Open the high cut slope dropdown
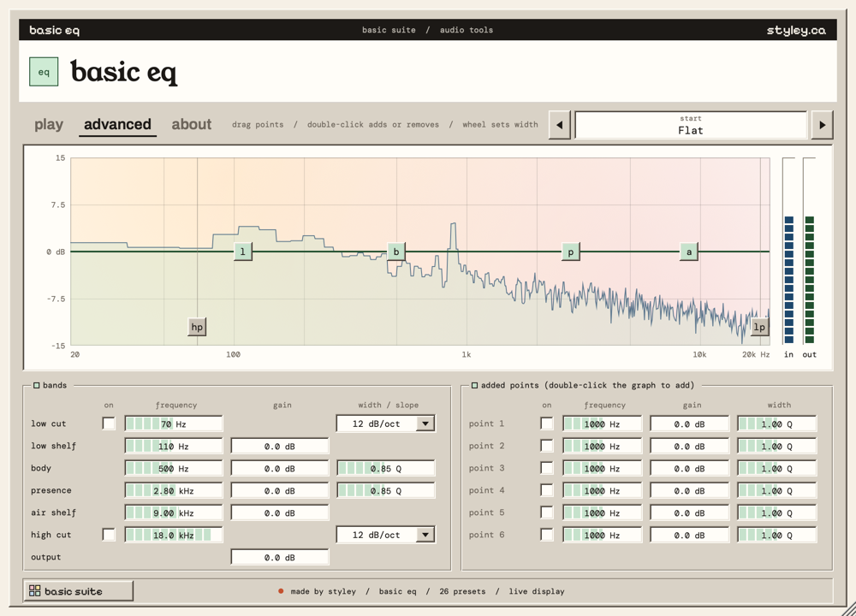 pos(385,535)
